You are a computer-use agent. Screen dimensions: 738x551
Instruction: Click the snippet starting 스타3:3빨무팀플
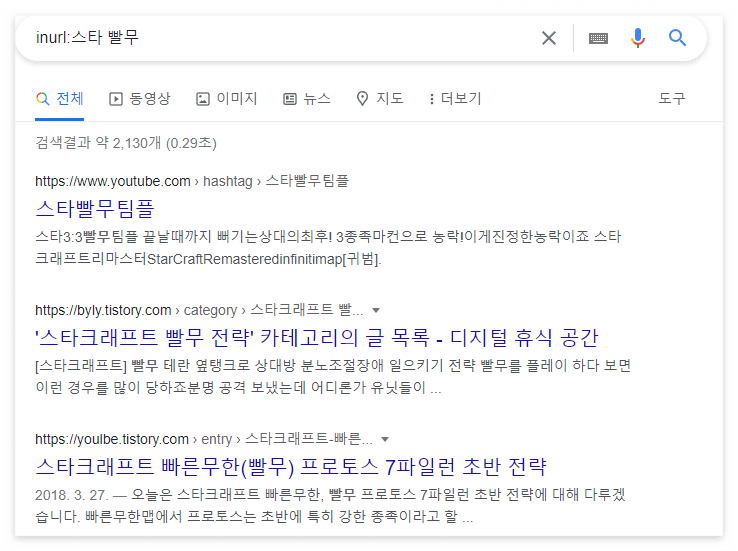328,248
